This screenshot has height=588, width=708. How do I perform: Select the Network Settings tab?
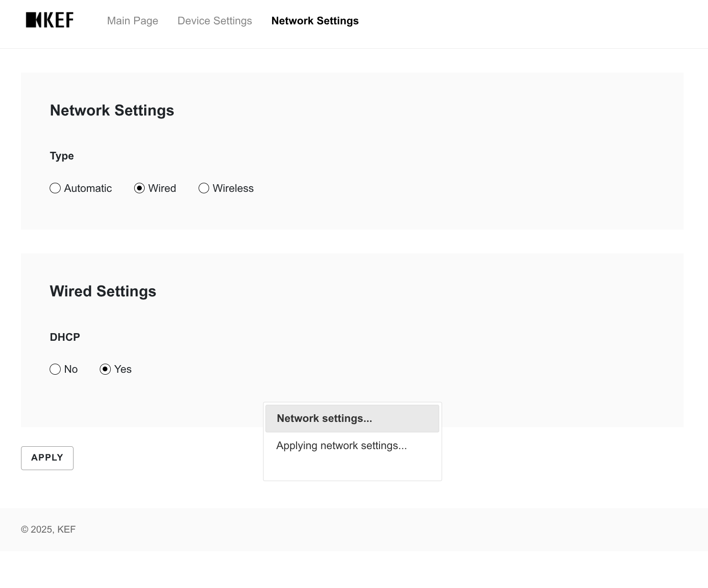click(x=315, y=21)
